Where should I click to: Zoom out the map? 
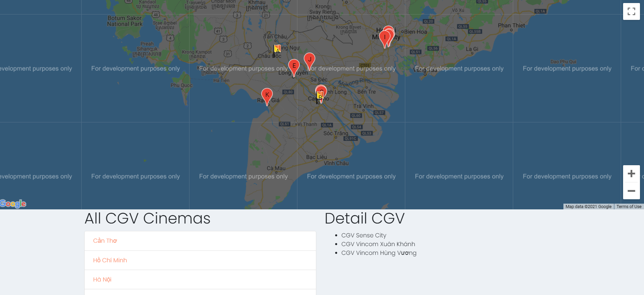(631, 191)
